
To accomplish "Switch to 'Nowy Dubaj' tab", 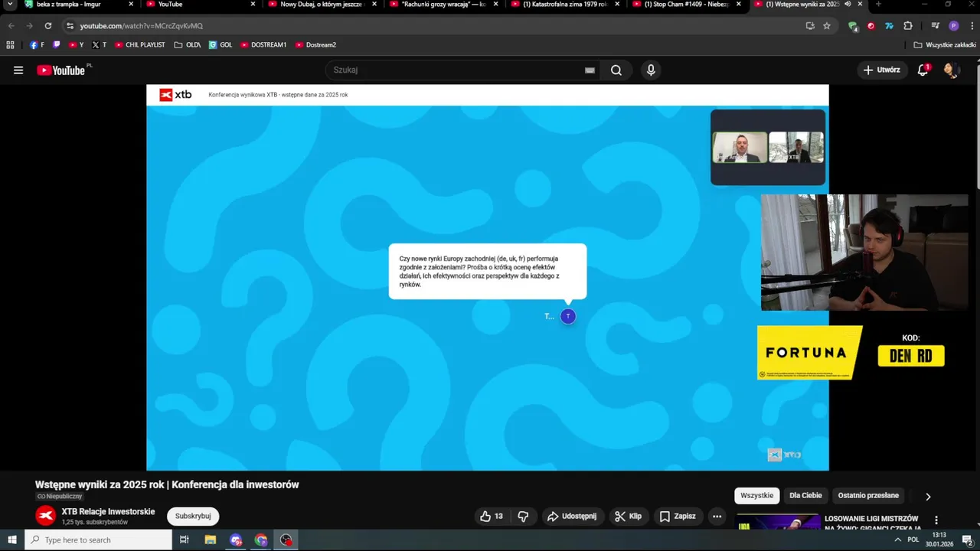I will [x=322, y=4].
